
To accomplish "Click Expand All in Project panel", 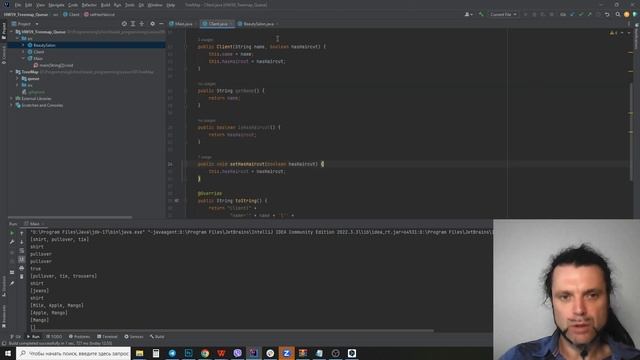I will click(x=133, y=24).
